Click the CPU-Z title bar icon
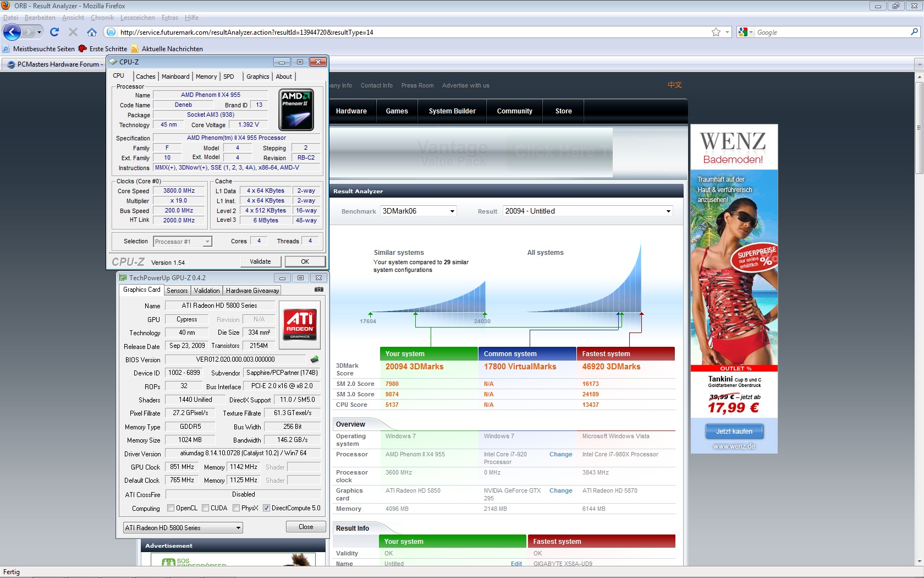924x578 pixels. (113, 62)
